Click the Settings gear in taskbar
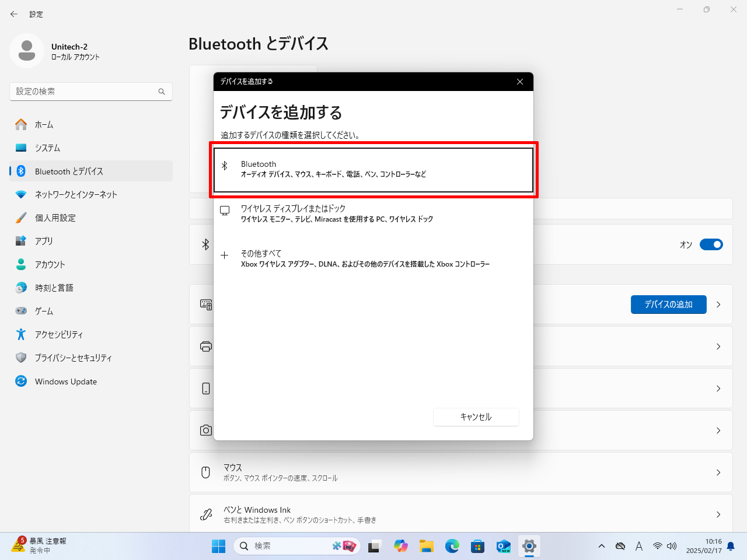Screen dimensions: 747x560 click(x=529, y=546)
